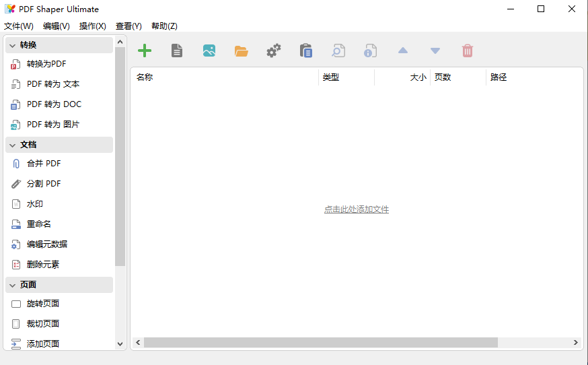Click the 旋转页面 rectangle icon
The image size is (588, 365).
pos(15,304)
